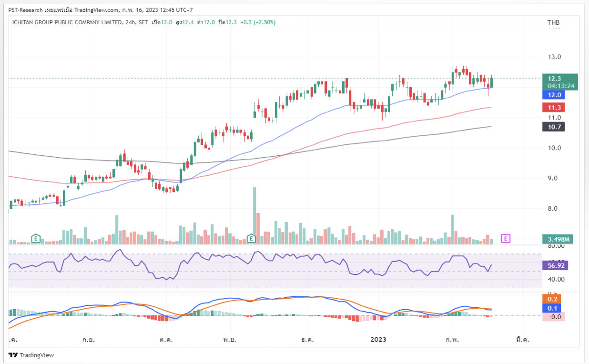Click the blue 12.0 moving average label
Image resolution: width=589 pixels, height=364 pixels.
553,95
